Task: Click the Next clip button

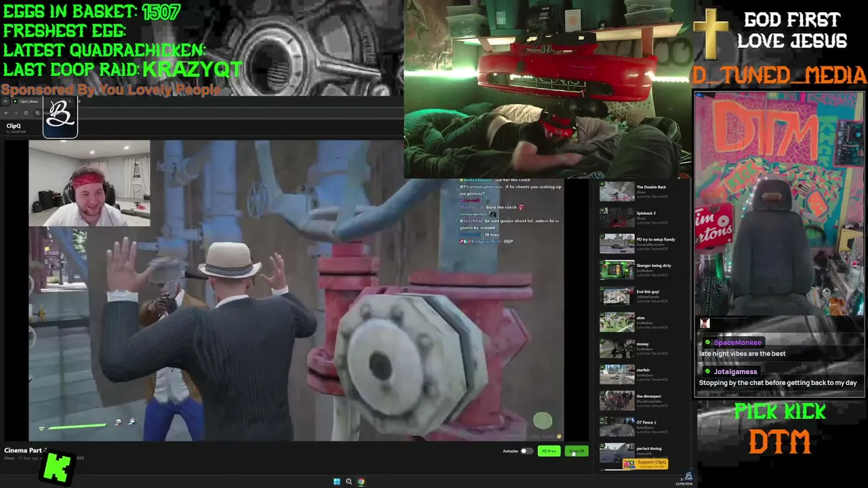Action: point(576,451)
